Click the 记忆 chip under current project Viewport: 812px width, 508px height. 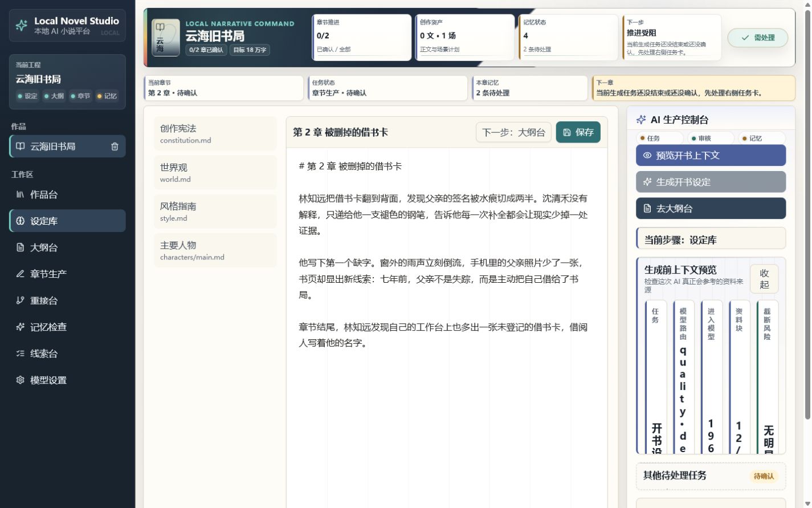107,96
